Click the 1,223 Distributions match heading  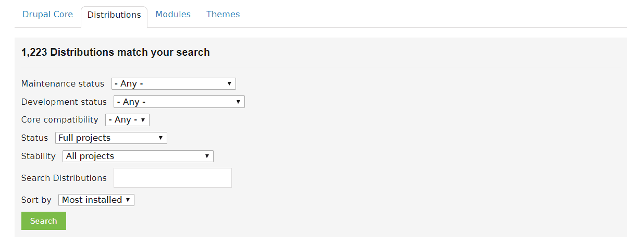tap(115, 52)
